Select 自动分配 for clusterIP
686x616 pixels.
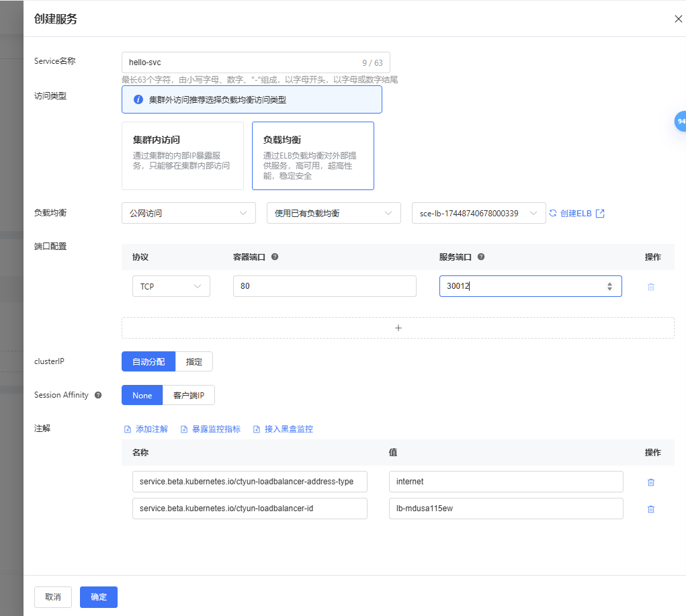148,361
